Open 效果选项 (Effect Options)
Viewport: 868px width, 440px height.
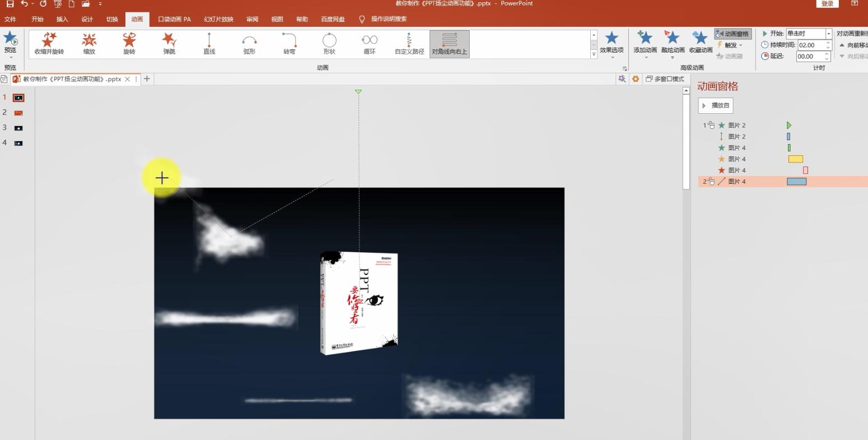click(612, 44)
